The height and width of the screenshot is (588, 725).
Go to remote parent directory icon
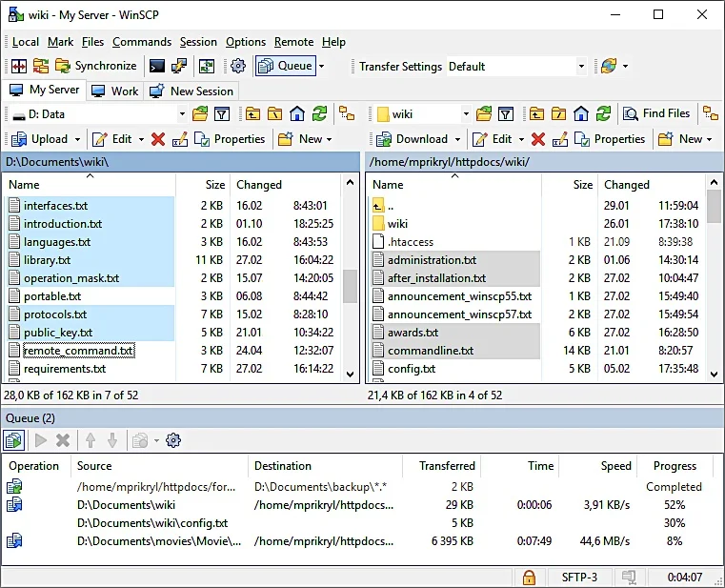click(536, 114)
